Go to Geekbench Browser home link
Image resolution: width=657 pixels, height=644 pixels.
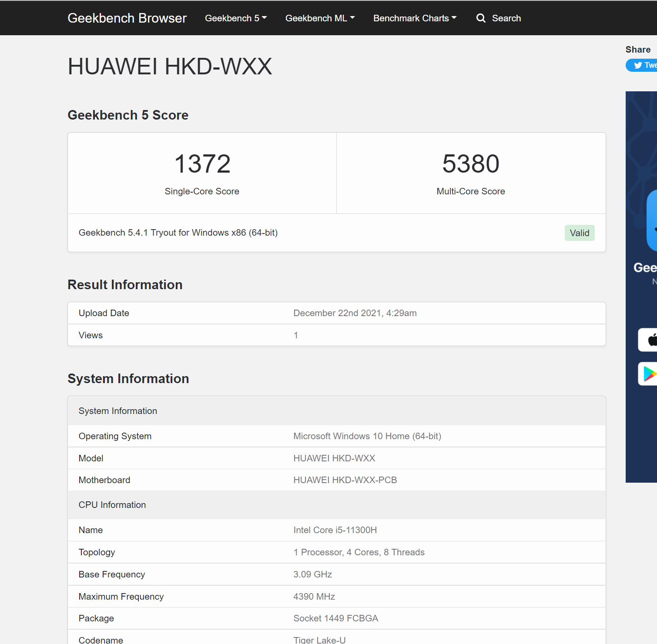point(127,18)
